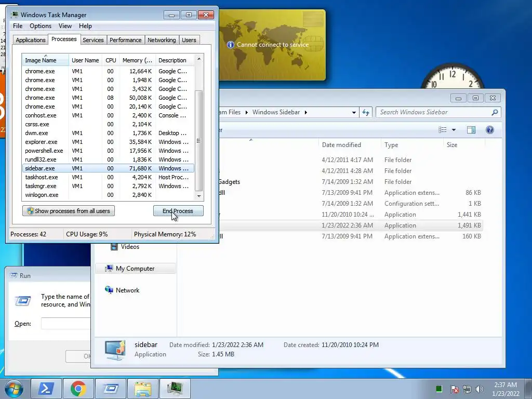Expand the breadcrumb arrow before Windows Sidebar
Screen dimensions: 532x399
click(246, 112)
